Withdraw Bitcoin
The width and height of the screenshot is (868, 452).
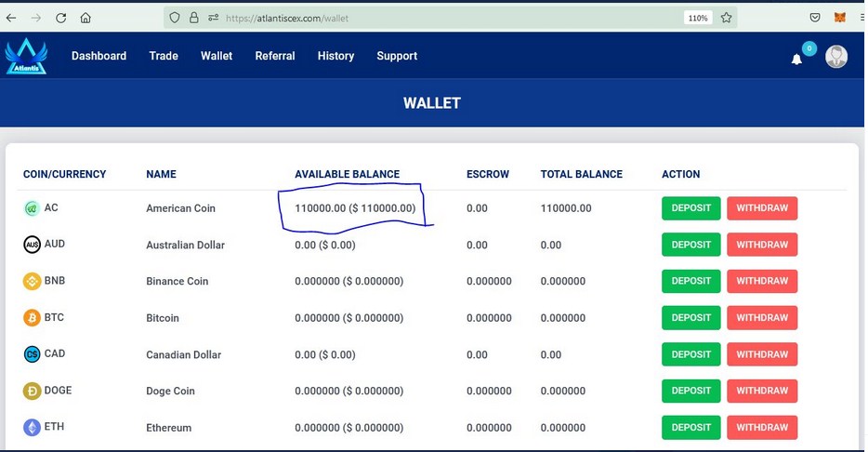[x=762, y=317]
